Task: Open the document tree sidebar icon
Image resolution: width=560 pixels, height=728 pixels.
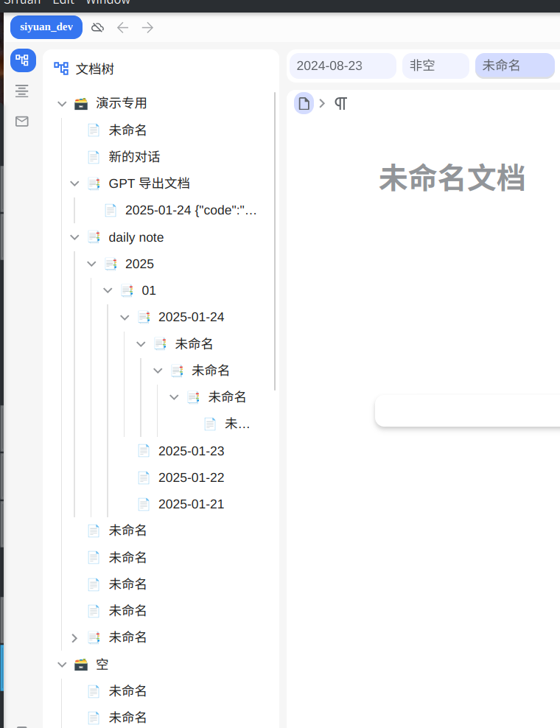Action: point(23,60)
